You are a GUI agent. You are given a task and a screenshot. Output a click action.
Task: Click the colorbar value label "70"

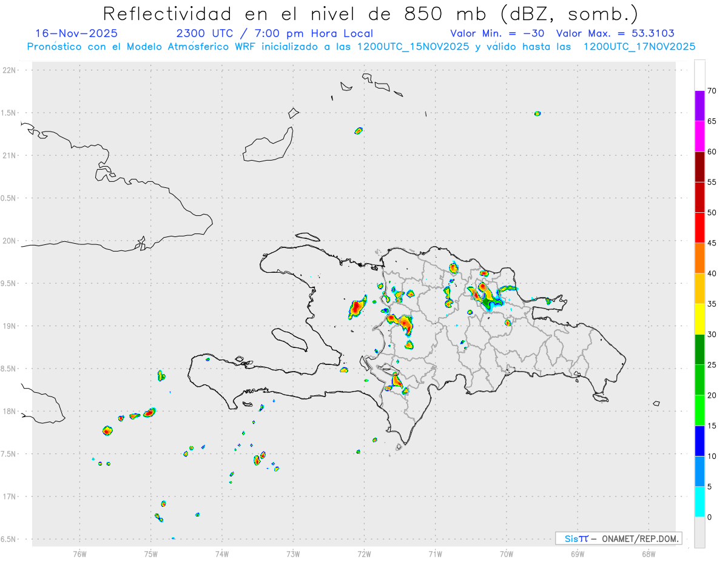[712, 91]
